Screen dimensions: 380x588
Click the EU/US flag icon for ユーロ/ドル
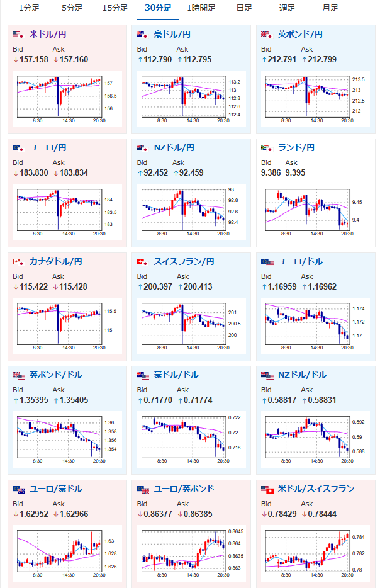pyautogui.click(x=267, y=262)
